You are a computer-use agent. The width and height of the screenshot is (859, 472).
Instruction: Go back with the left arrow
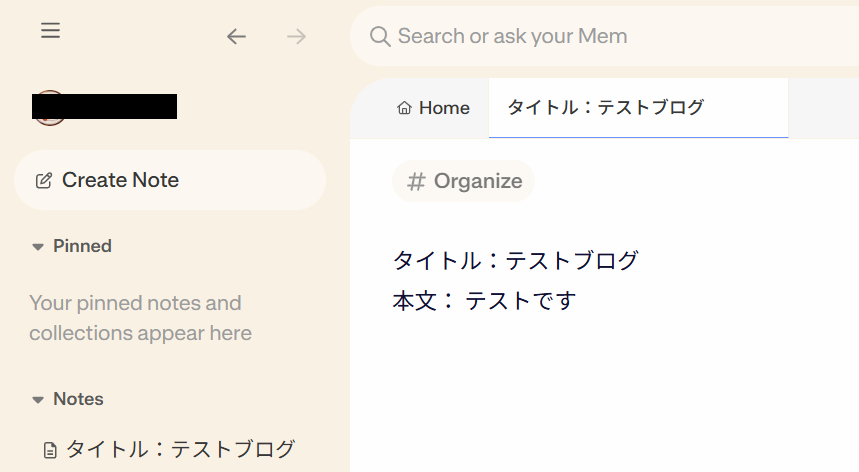point(236,37)
